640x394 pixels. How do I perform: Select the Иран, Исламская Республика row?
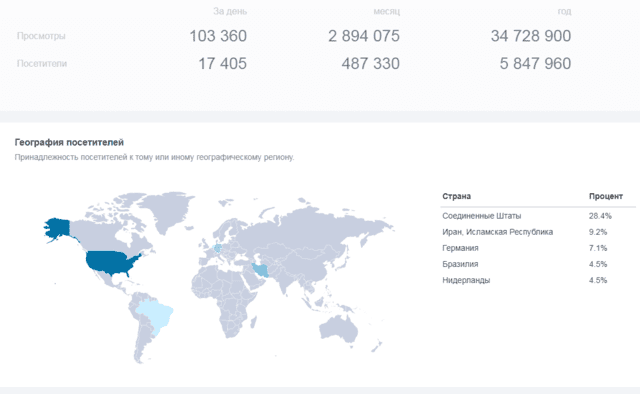538,232
